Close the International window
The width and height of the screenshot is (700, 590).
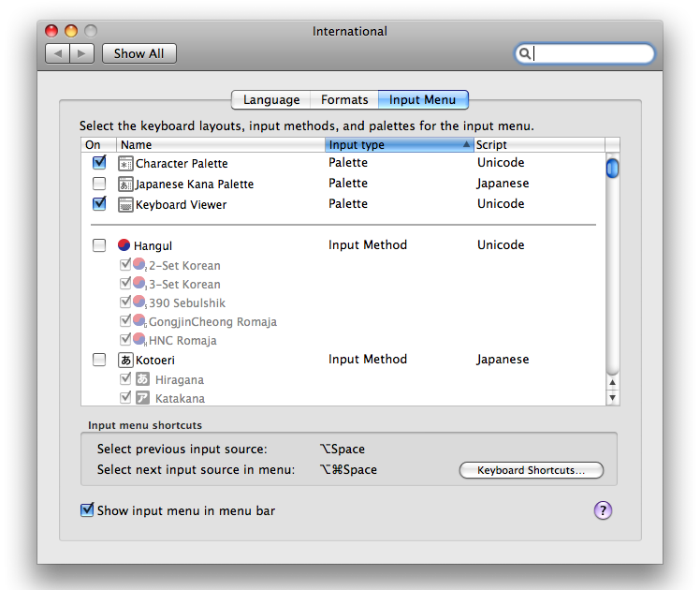[x=51, y=31]
